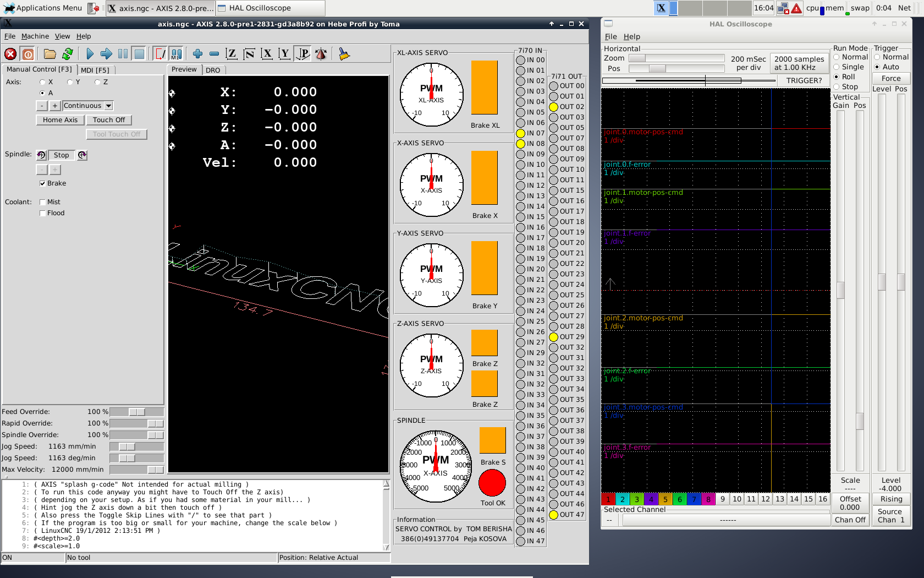Viewport: 924px width, 578px height.
Task: Select the Run program icon
Action: tap(89, 53)
